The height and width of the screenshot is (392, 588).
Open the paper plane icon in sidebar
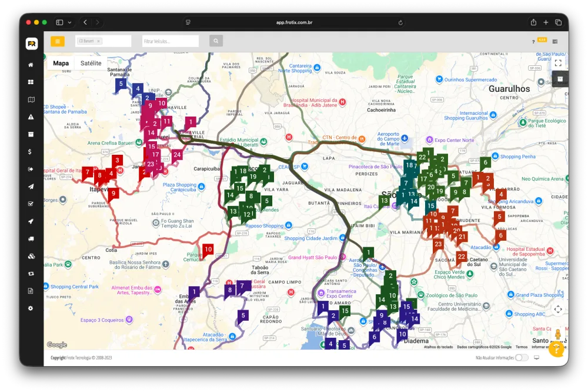pyautogui.click(x=31, y=187)
